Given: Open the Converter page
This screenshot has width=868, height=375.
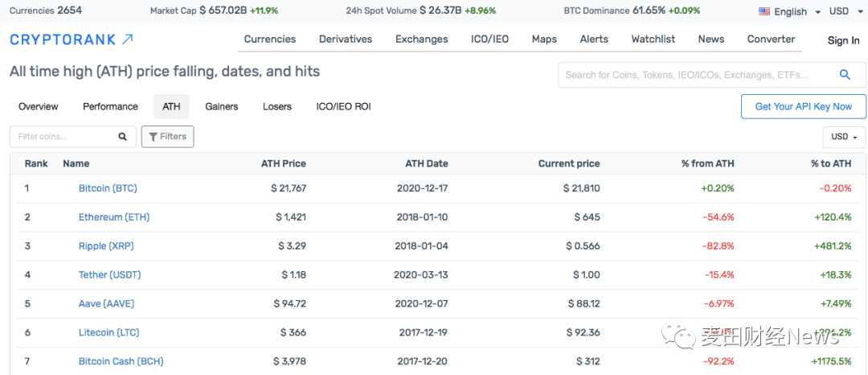Looking at the screenshot, I should pyautogui.click(x=771, y=39).
